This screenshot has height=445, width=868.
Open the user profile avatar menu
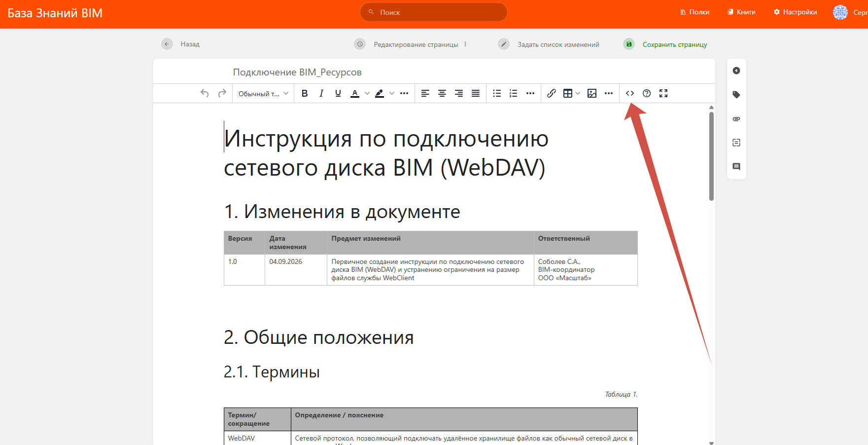(840, 12)
